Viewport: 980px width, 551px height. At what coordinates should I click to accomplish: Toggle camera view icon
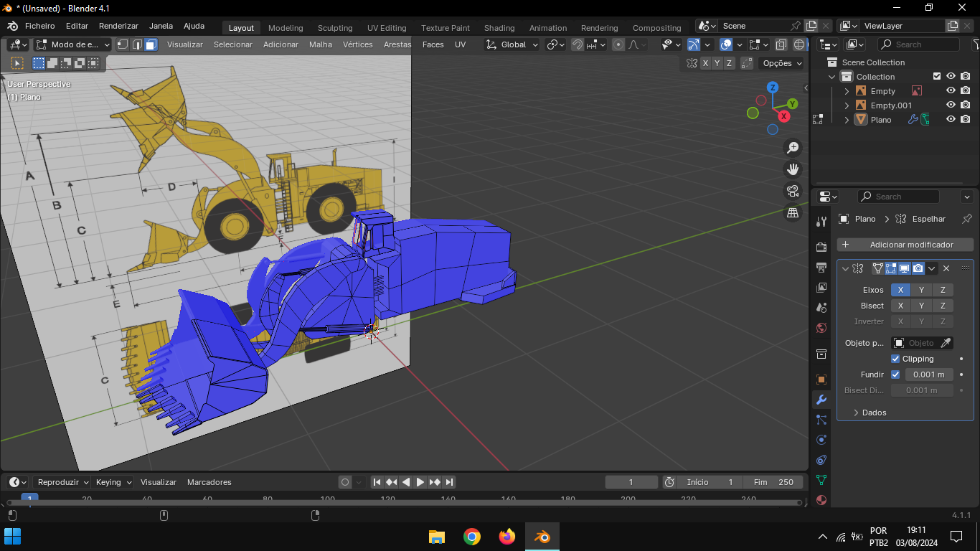793,191
